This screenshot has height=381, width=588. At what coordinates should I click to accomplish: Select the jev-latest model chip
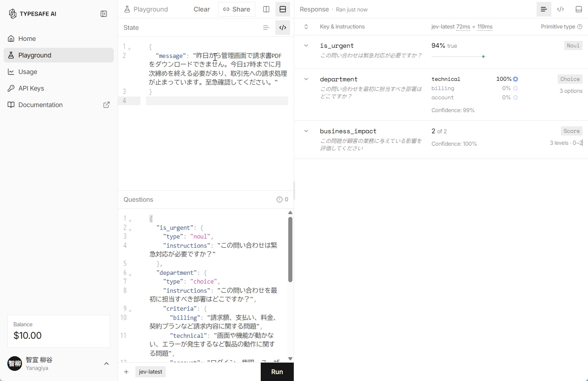point(151,372)
